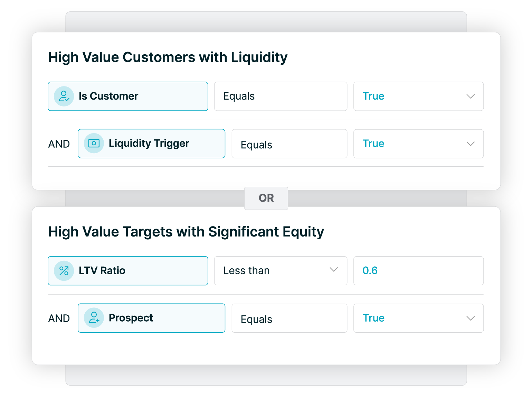Open the True dropdown for Is Customer

click(x=418, y=96)
